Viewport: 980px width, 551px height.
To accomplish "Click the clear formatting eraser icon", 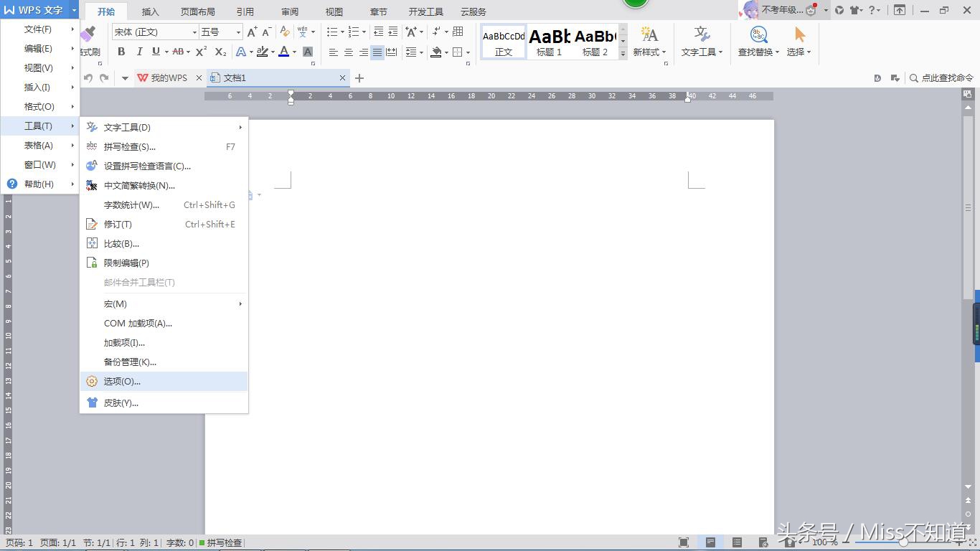I will click(285, 32).
